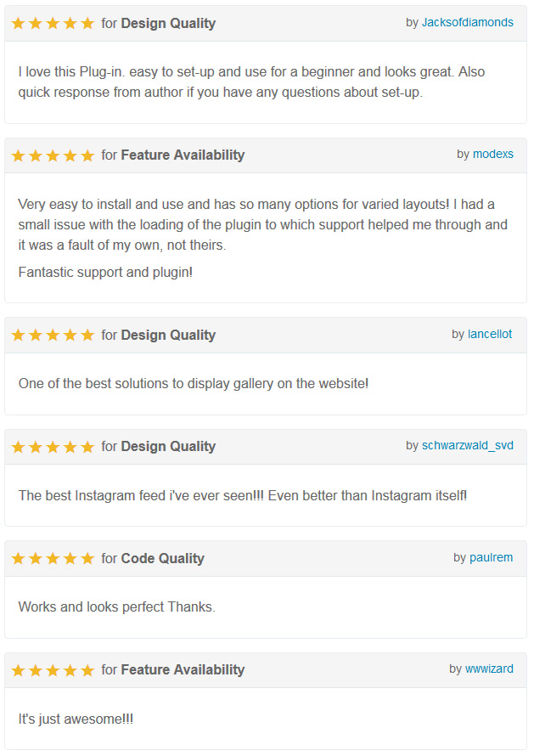Click third star in modexs review

point(53,155)
